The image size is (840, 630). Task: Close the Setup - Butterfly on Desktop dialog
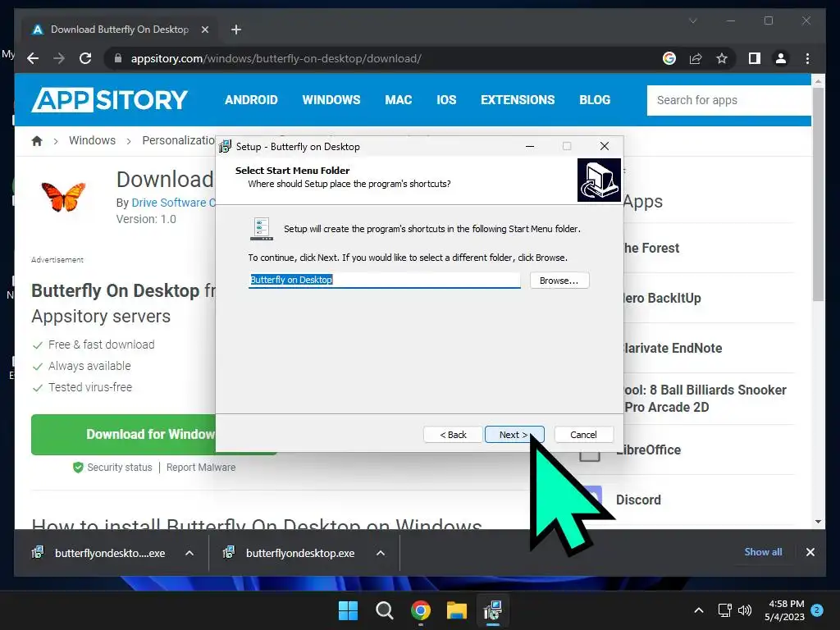coord(605,146)
